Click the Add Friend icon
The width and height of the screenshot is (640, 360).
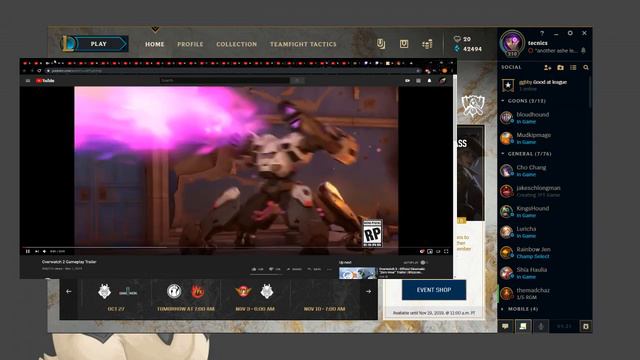pyautogui.click(x=548, y=67)
